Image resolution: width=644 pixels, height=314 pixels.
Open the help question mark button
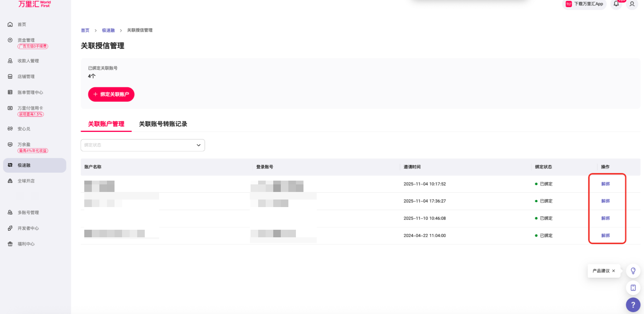coord(633,305)
